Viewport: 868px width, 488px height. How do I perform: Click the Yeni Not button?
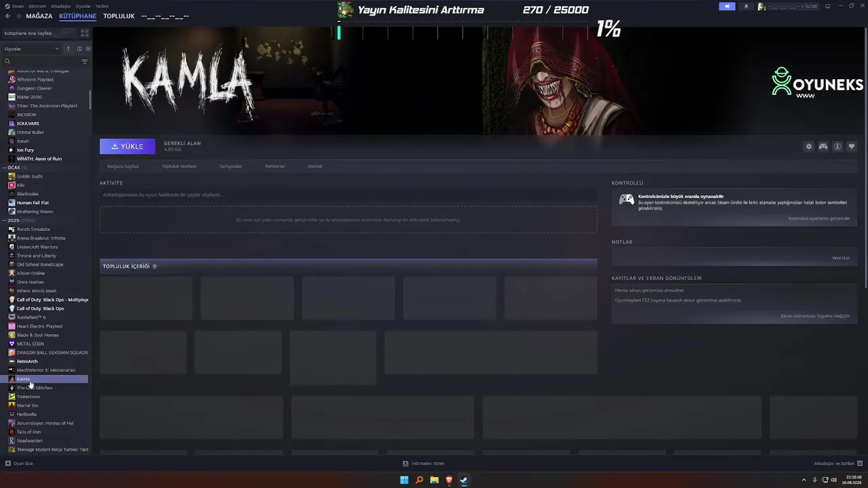(x=841, y=258)
